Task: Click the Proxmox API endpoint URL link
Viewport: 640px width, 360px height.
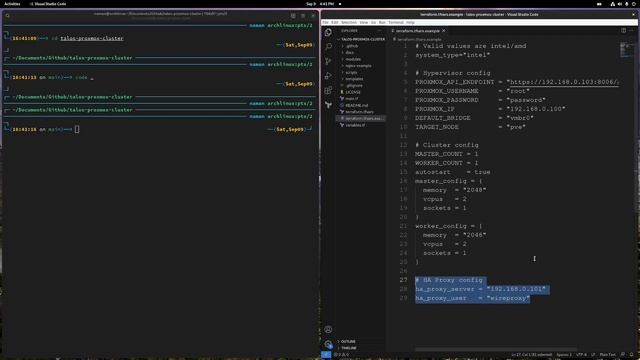Action: tap(563, 82)
